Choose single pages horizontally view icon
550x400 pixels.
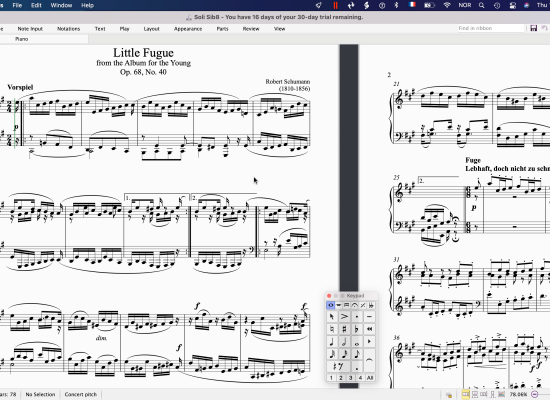(x=483, y=394)
